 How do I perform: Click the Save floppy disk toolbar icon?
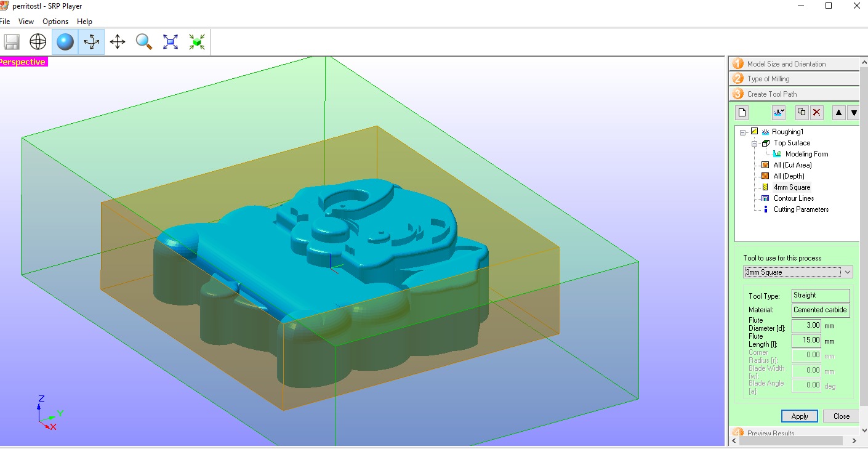pyautogui.click(x=12, y=42)
